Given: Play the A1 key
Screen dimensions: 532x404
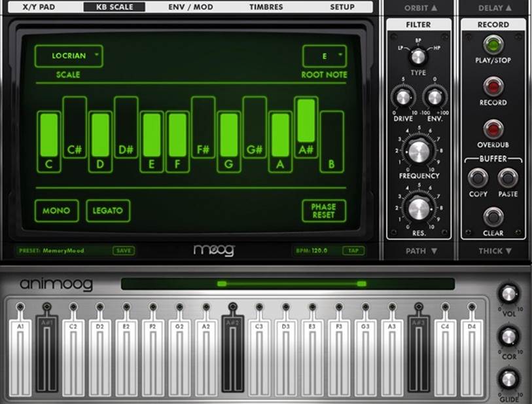Looking at the screenshot, I should coord(20,356).
